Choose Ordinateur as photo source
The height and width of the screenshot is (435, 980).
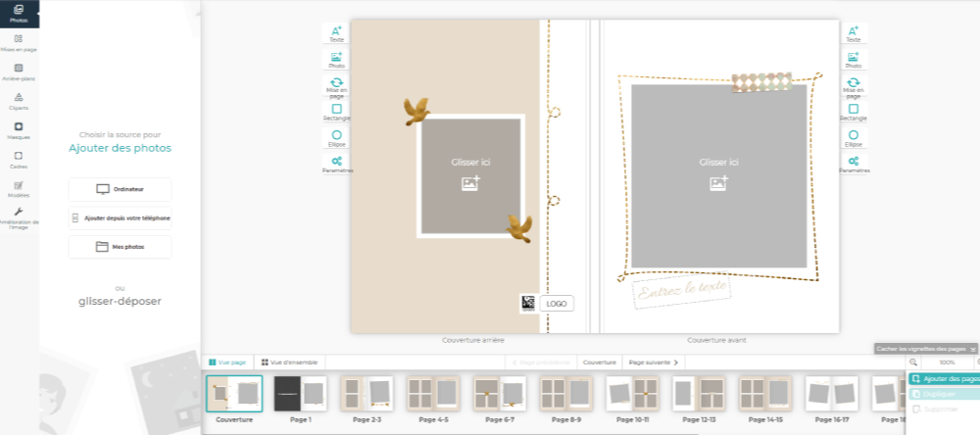120,189
